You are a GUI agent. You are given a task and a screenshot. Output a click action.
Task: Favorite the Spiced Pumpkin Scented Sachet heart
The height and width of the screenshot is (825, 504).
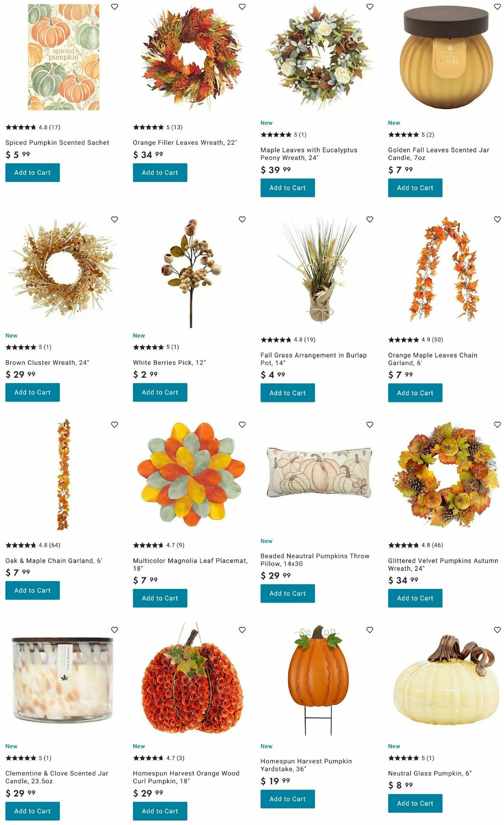point(115,7)
